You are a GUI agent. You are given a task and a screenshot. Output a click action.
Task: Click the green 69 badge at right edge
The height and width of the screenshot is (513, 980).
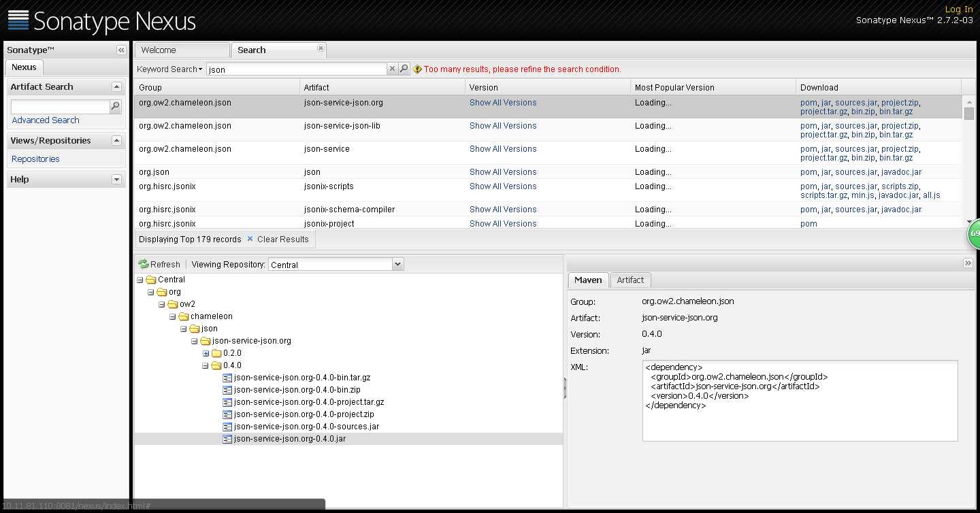click(974, 233)
